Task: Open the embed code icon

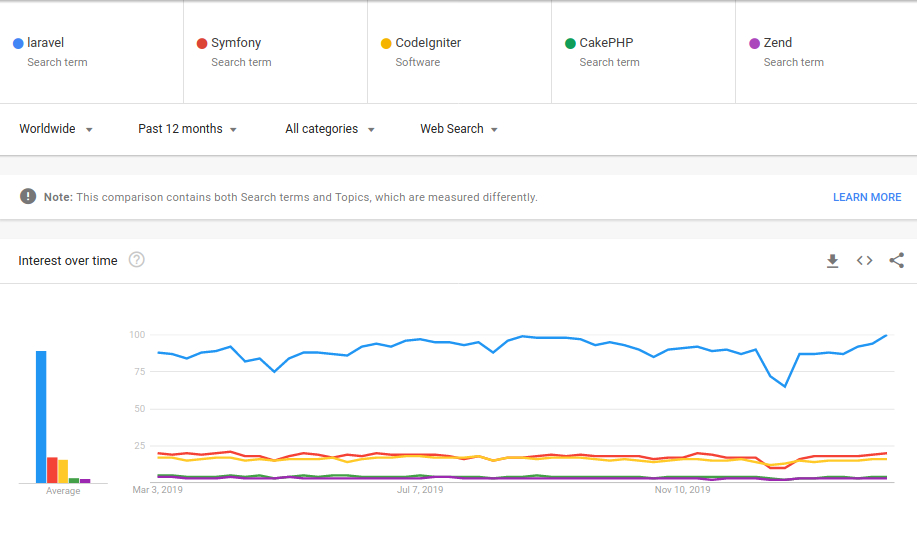Action: pos(864,261)
